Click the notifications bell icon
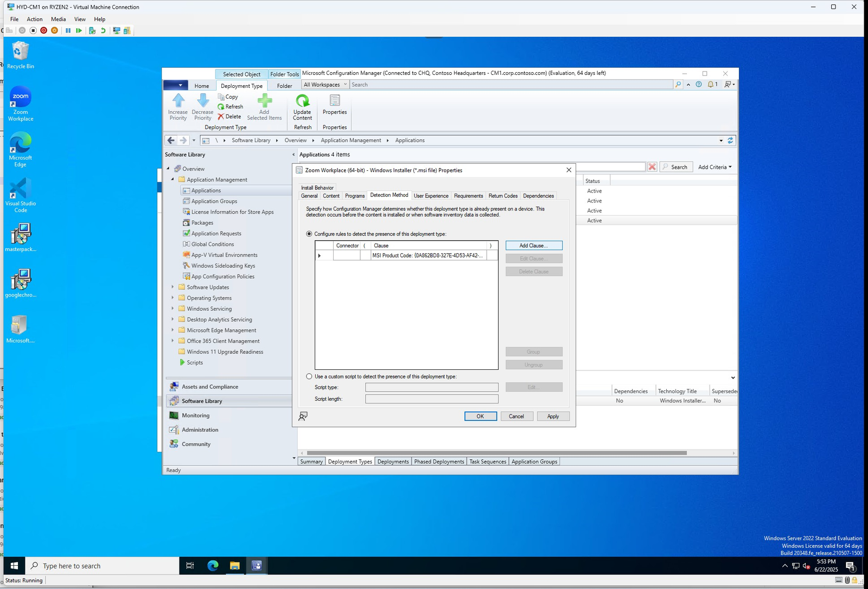The width and height of the screenshot is (868, 589). (x=710, y=84)
